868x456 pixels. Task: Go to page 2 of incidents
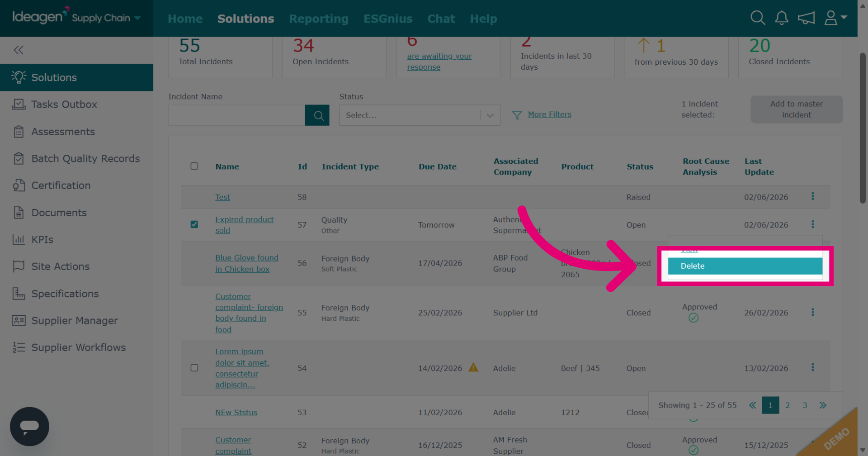(x=788, y=405)
